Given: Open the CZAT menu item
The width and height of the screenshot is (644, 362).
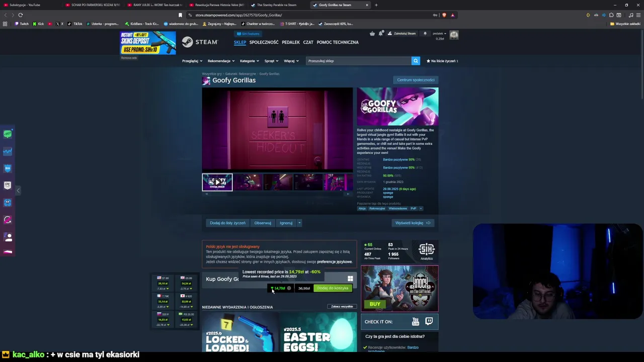Looking at the screenshot, I should pos(308,42).
